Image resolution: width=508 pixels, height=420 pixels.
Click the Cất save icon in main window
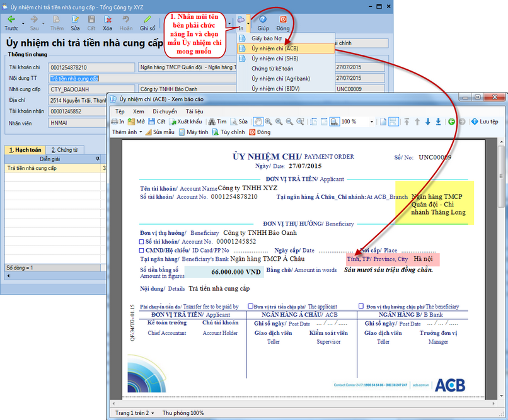coord(91,20)
